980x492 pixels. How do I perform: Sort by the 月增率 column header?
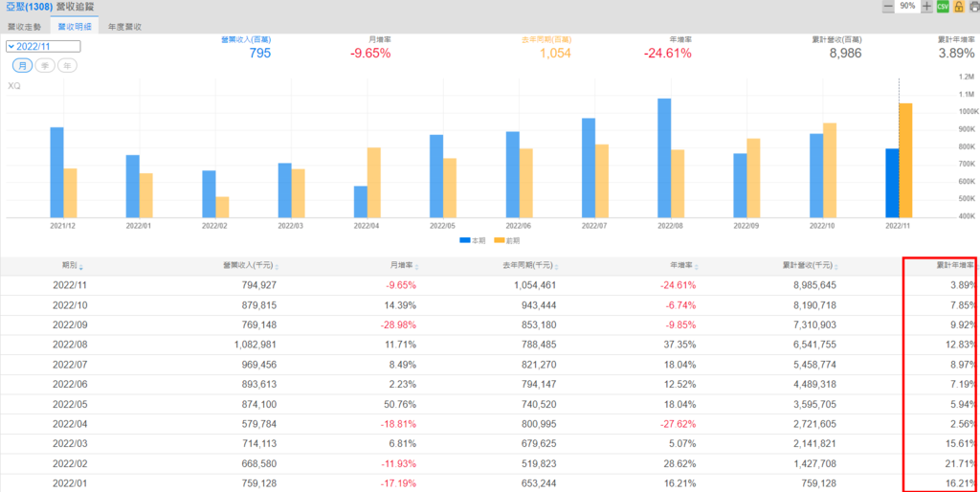tap(407, 266)
